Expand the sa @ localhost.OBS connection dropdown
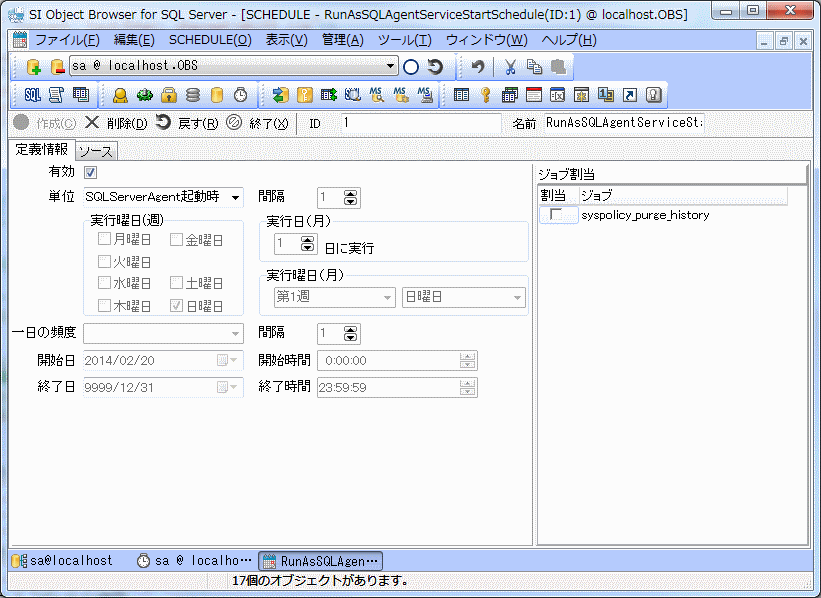 [x=391, y=67]
